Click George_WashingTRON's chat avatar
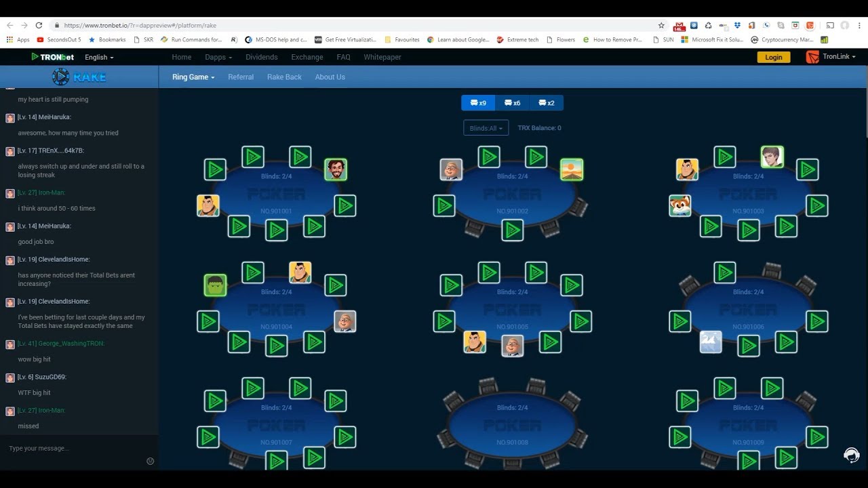The width and height of the screenshot is (868, 488). coord(10,344)
